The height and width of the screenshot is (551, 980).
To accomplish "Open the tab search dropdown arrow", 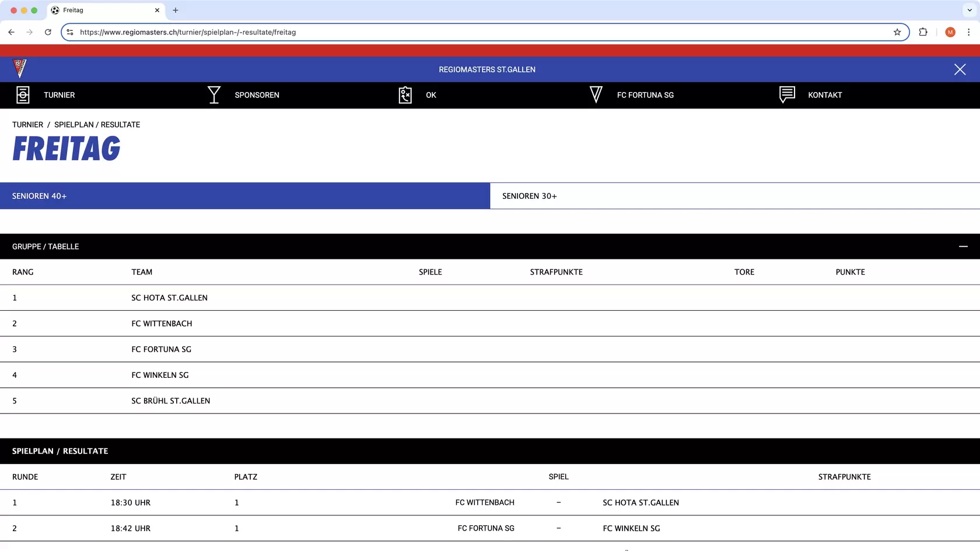I will tap(970, 10).
